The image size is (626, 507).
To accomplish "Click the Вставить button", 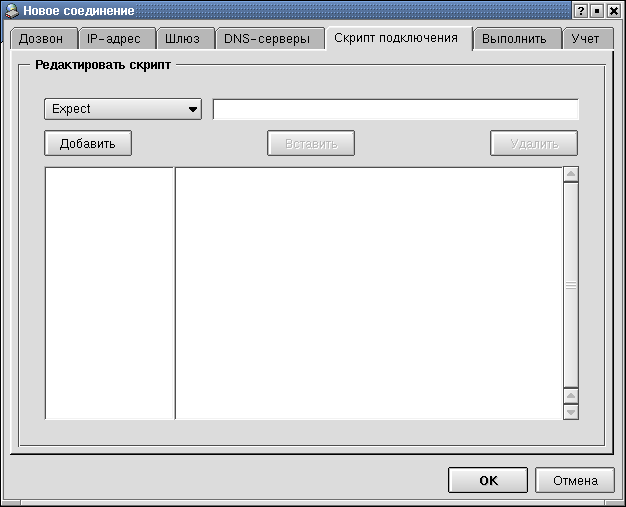I will (x=311, y=143).
